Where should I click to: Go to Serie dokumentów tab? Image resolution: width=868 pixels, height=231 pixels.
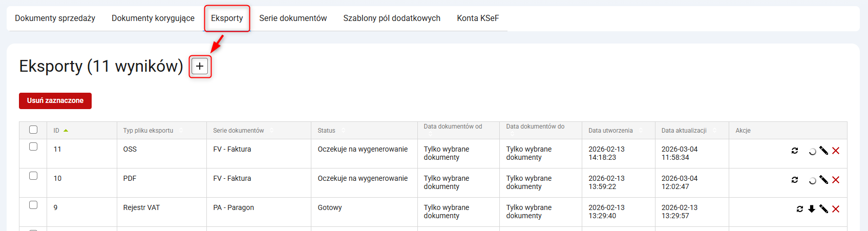tap(293, 18)
